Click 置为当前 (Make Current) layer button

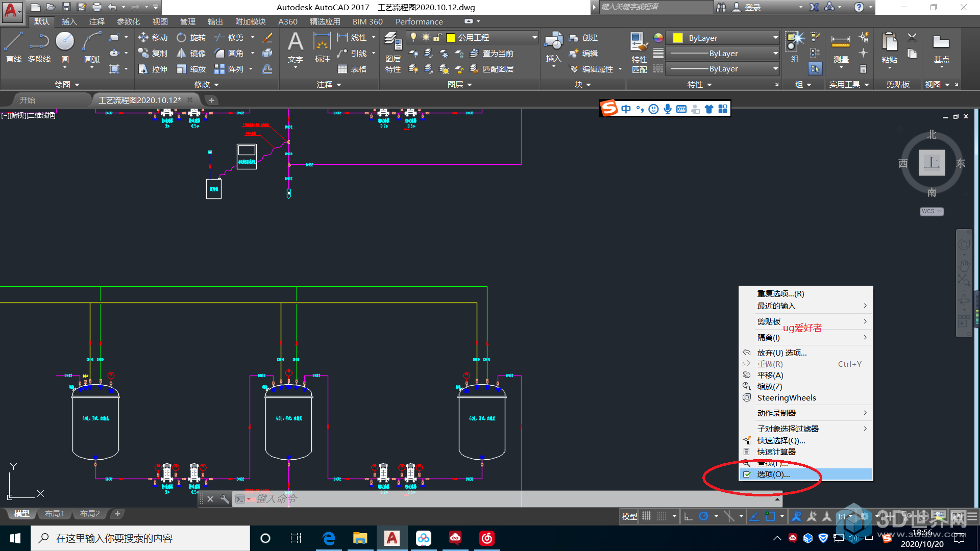point(492,54)
